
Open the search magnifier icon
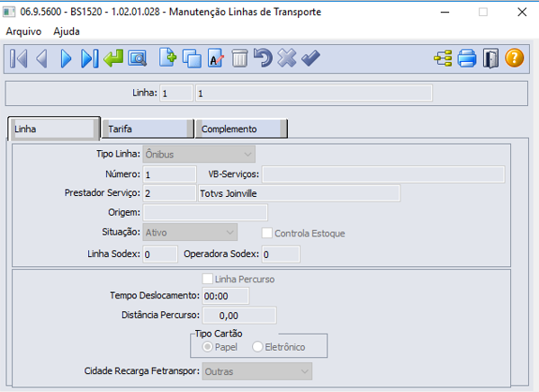(138, 58)
